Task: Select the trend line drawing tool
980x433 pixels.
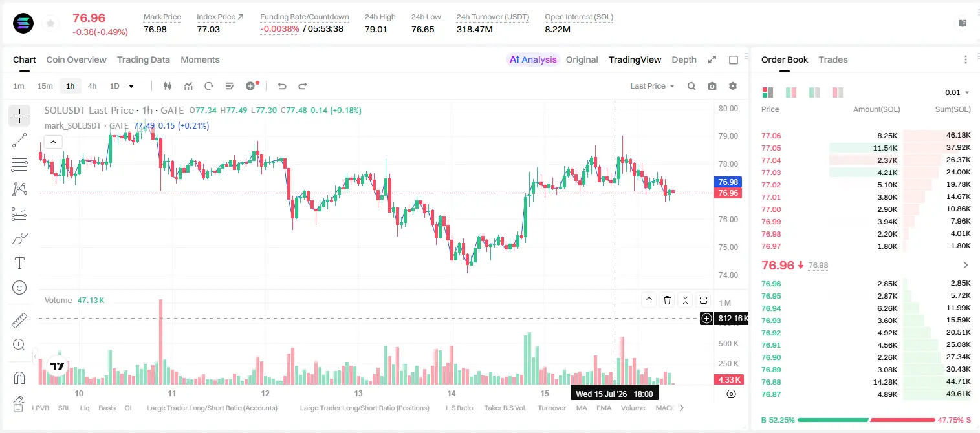Action: tap(19, 140)
